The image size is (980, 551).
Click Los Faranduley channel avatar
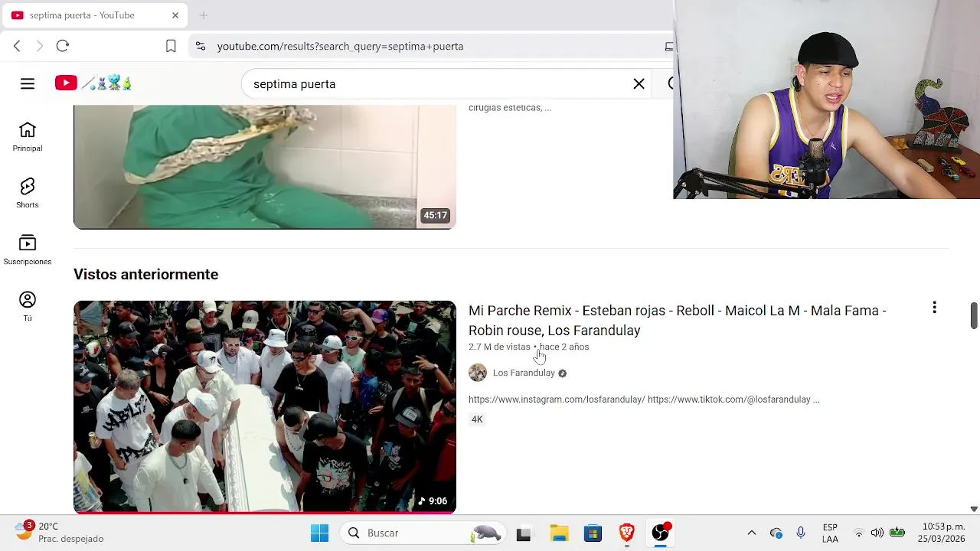tap(478, 373)
